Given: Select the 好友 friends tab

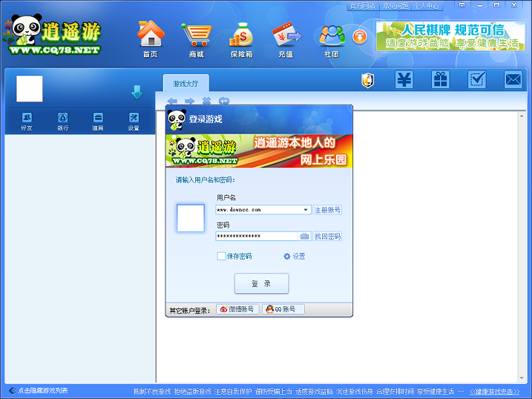Looking at the screenshot, I should [27, 121].
